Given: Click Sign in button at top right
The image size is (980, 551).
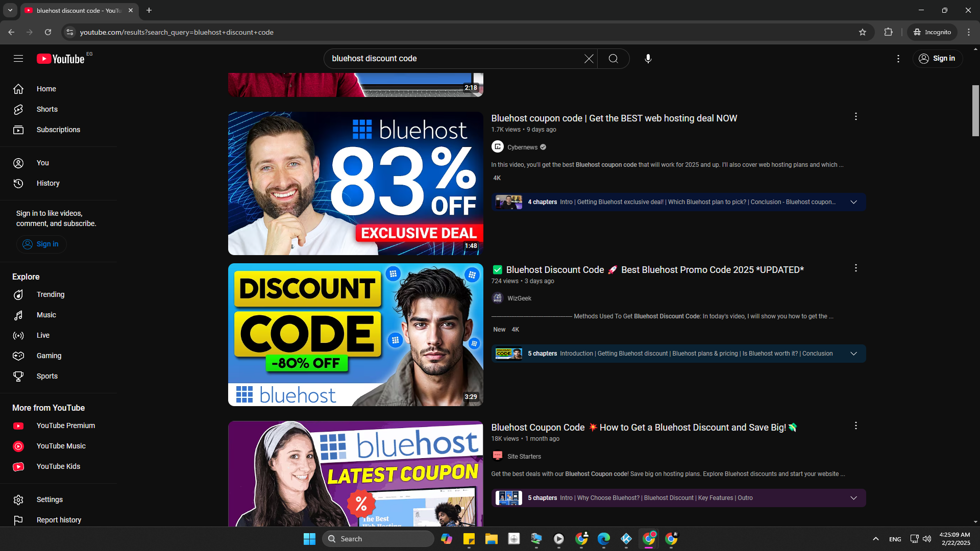Looking at the screenshot, I should pyautogui.click(x=937, y=59).
